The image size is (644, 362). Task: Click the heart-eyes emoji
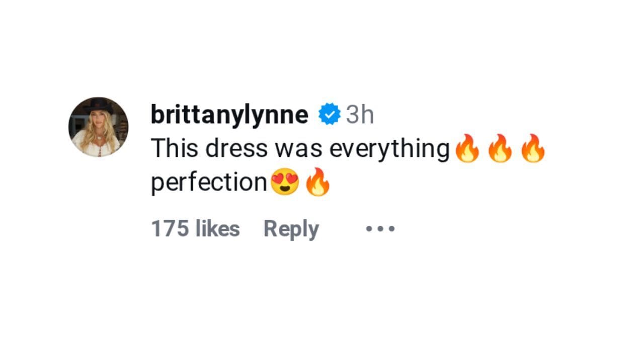[x=285, y=182]
